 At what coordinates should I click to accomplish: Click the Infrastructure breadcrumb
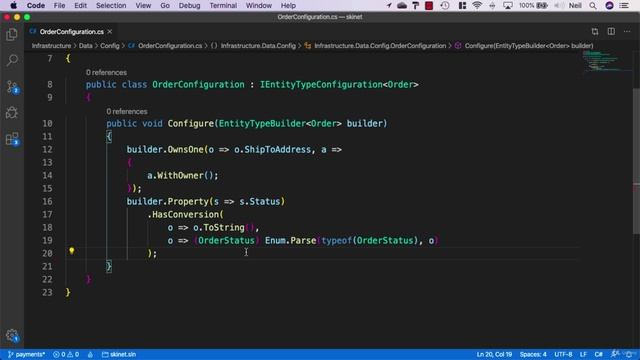(x=51, y=46)
